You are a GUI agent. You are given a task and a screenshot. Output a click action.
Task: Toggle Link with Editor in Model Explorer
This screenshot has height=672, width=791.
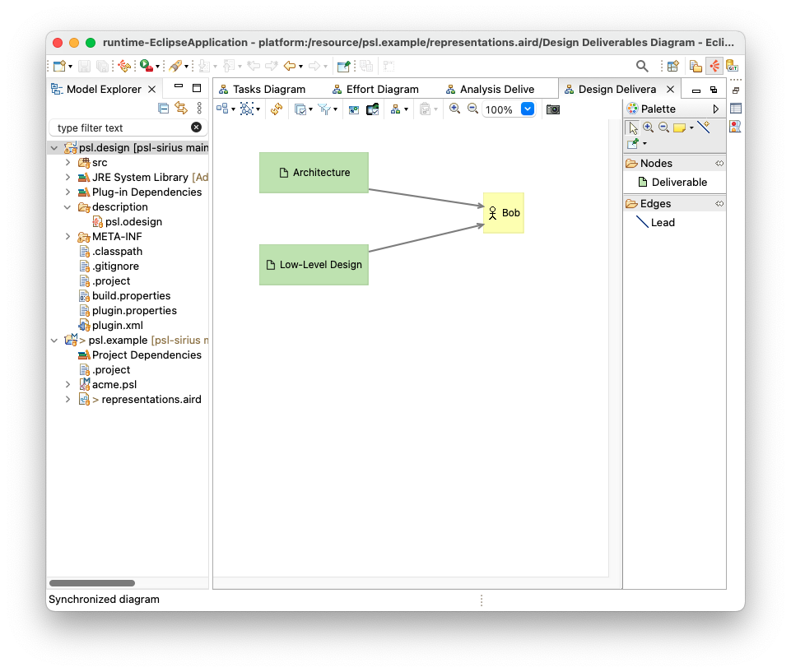tap(181, 109)
